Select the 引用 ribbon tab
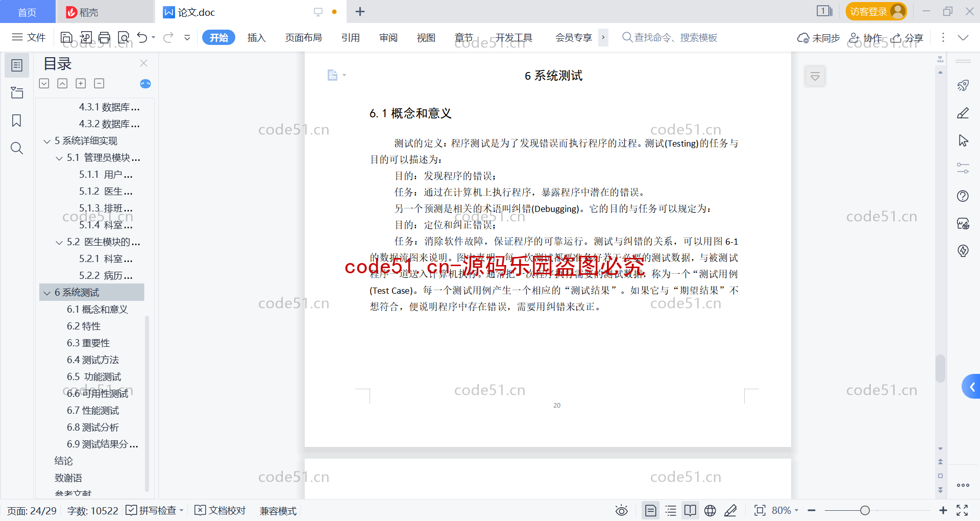The height and width of the screenshot is (521, 980). tap(350, 37)
